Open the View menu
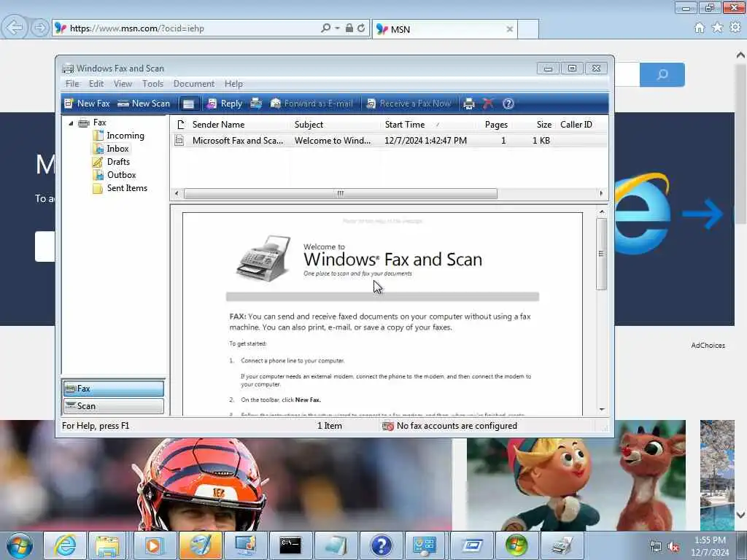747x560 pixels. click(x=123, y=84)
